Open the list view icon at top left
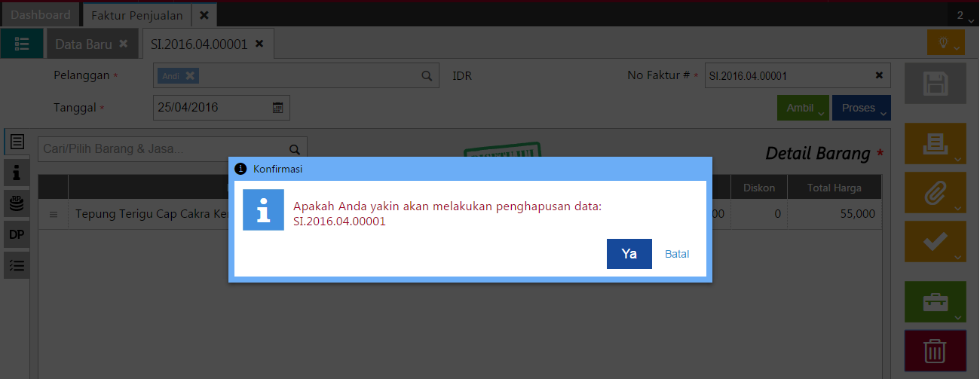The height and width of the screenshot is (379, 980). (22, 44)
